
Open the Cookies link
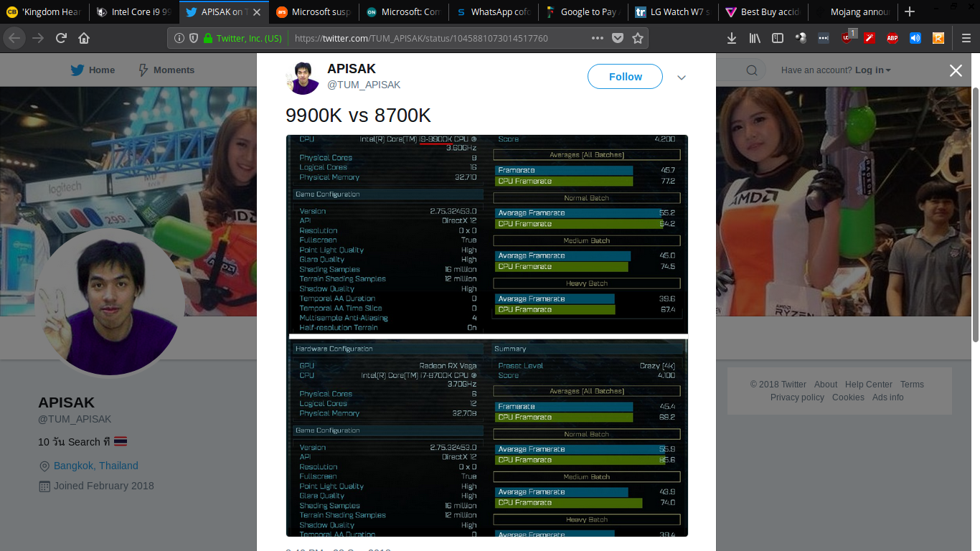click(x=848, y=397)
